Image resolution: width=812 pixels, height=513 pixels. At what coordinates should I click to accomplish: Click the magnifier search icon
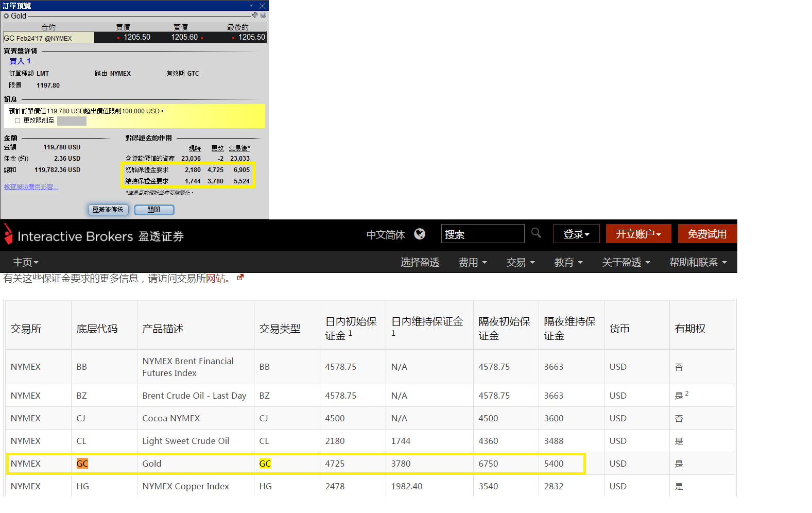point(536,233)
